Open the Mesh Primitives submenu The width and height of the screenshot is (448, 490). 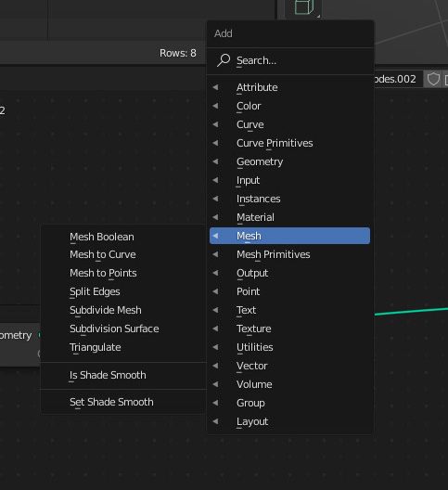[290, 254]
